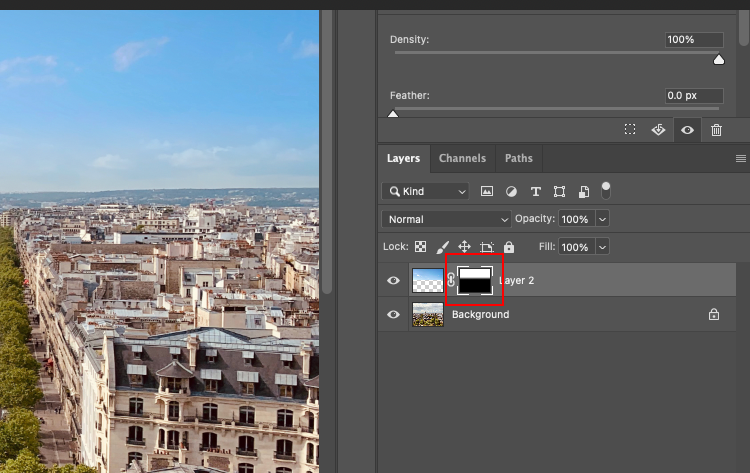750x473 pixels.
Task: Toggle mask visibility eye in Properties
Action: pyautogui.click(x=687, y=130)
